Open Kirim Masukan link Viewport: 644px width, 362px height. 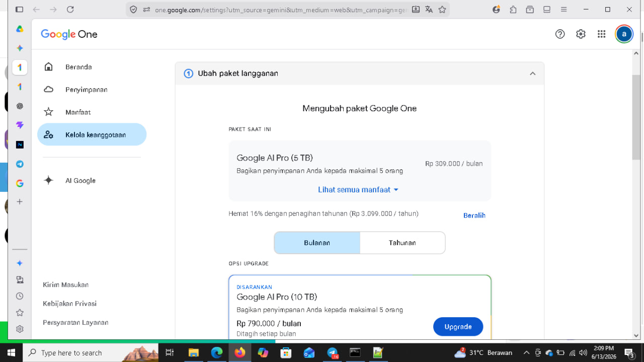65,284
